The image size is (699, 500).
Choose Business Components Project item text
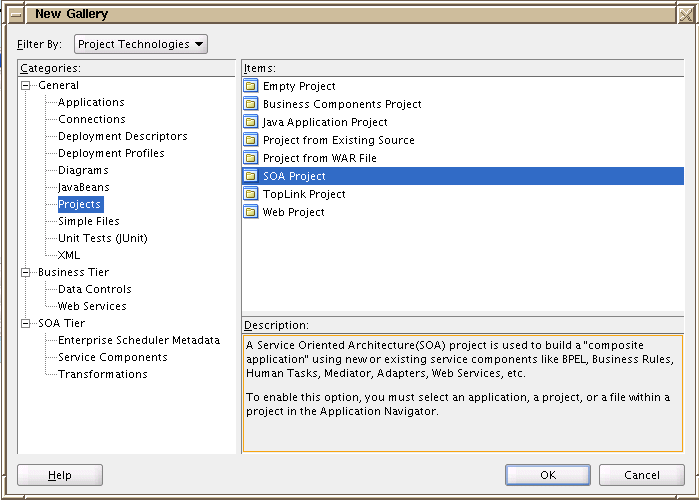click(342, 104)
